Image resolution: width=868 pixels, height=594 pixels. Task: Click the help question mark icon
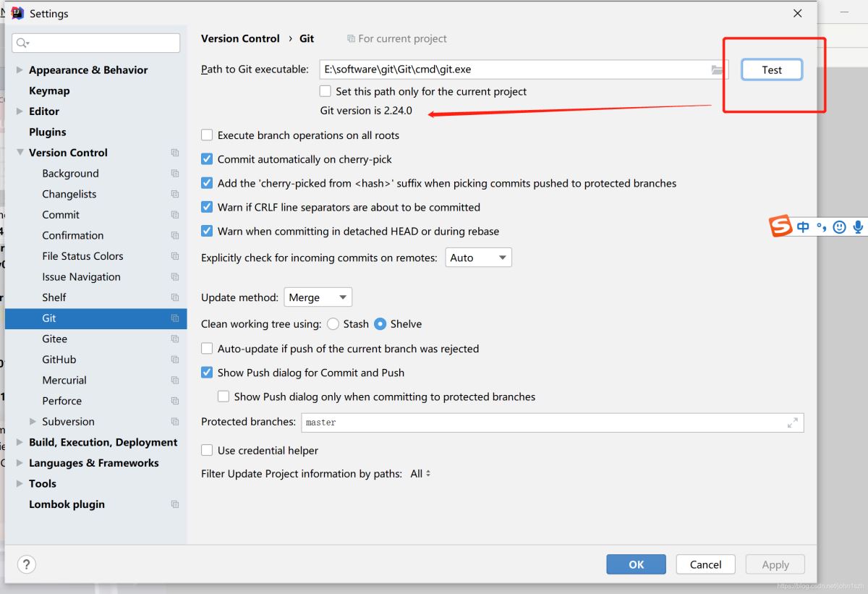pyautogui.click(x=26, y=564)
